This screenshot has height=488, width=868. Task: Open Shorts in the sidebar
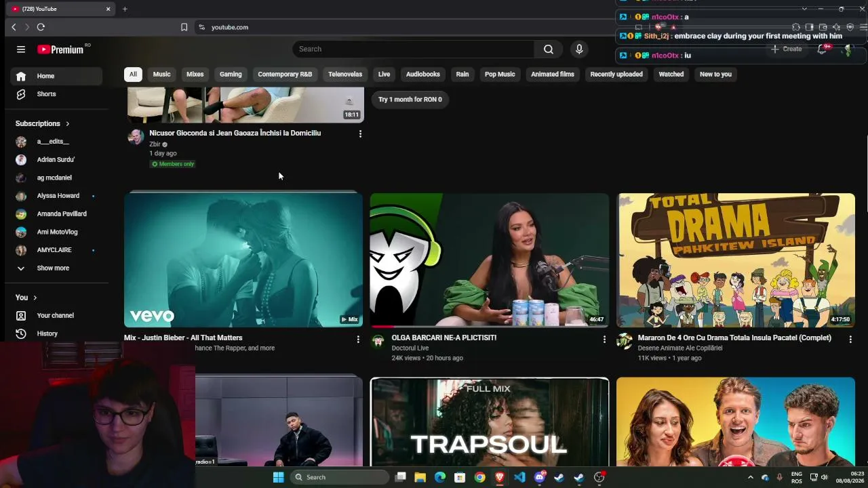(56, 94)
